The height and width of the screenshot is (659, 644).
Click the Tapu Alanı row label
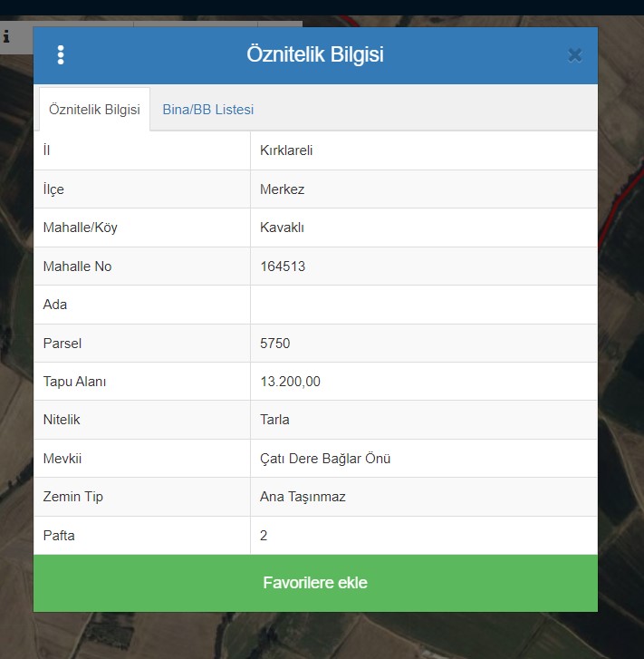(74, 382)
